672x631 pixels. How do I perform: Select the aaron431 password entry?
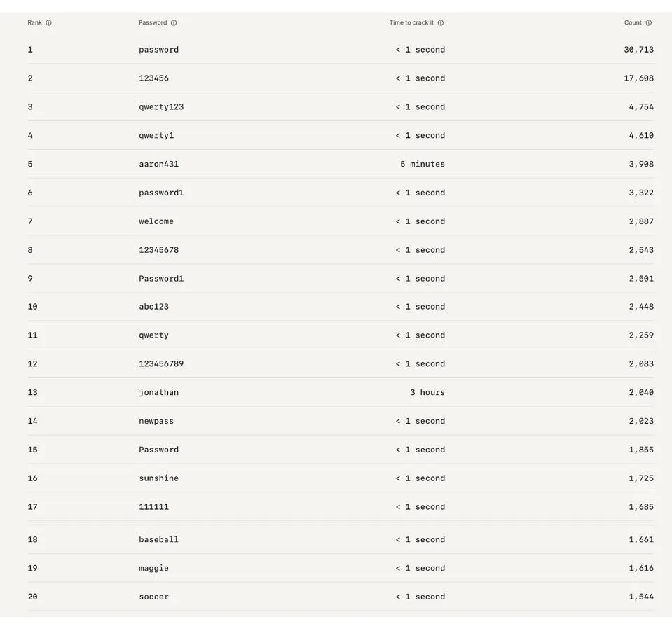tap(159, 164)
